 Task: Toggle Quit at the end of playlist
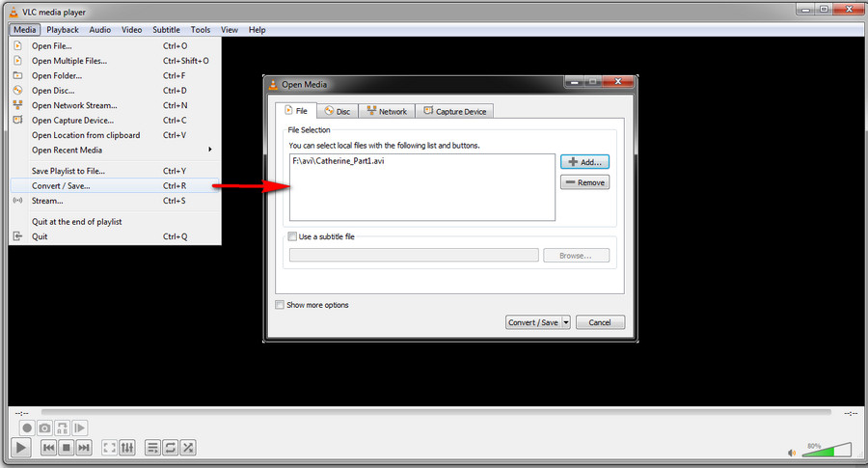115,222
